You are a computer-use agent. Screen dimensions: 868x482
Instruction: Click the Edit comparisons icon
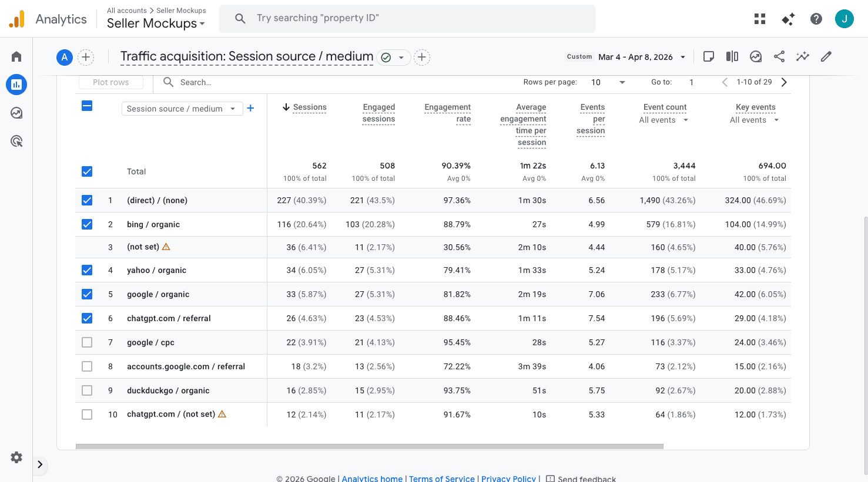(x=732, y=56)
